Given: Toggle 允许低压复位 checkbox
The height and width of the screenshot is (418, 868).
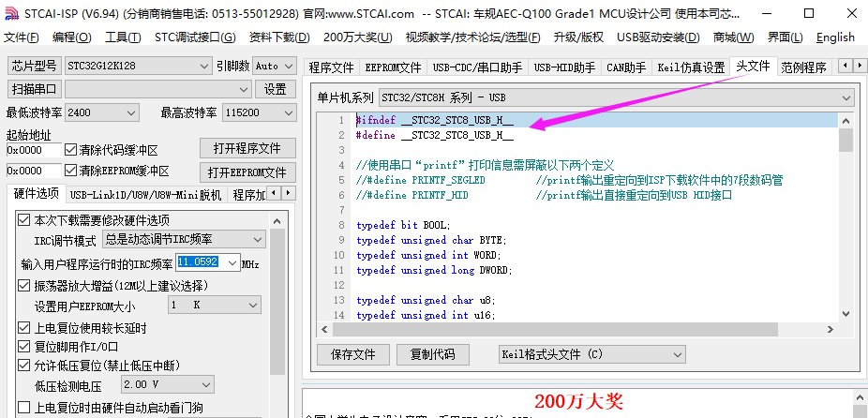Looking at the screenshot, I should 23,366.
